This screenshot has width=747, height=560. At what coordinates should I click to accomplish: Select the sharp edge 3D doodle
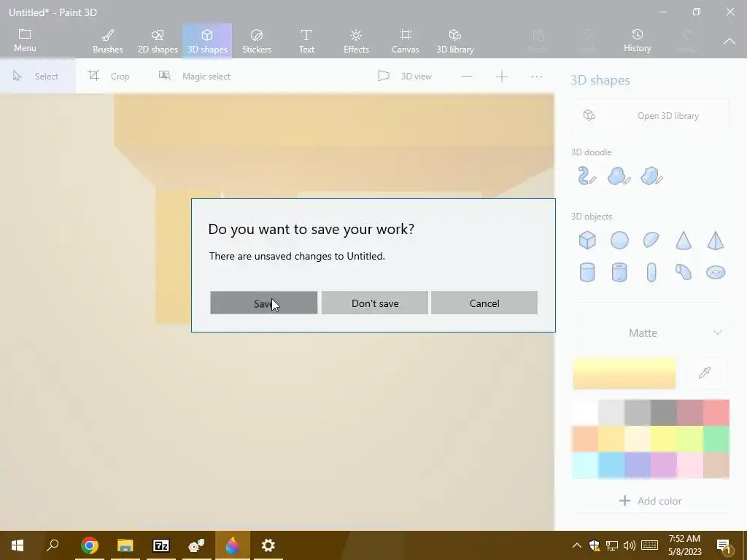(651, 176)
